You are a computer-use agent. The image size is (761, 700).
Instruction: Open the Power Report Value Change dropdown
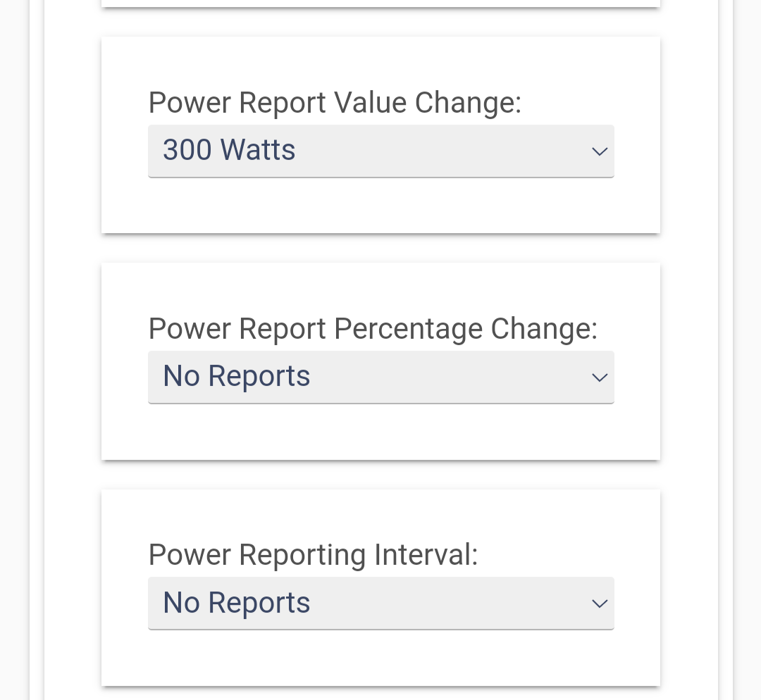381,151
